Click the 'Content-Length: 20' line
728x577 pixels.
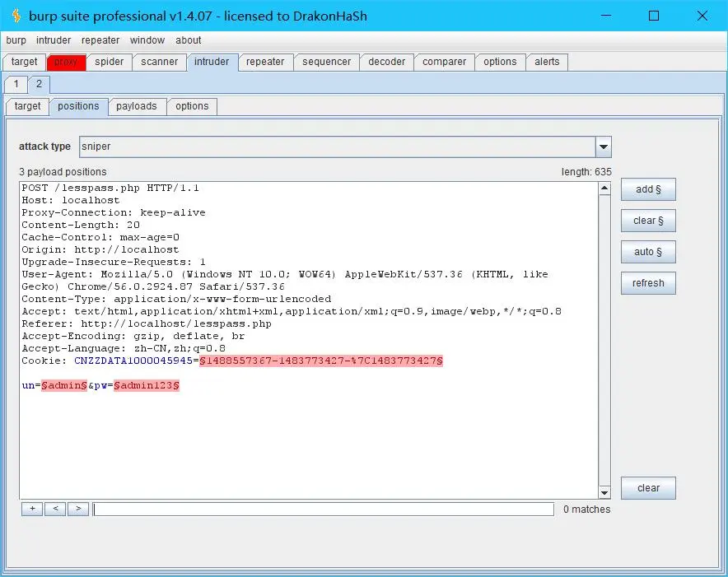click(x=81, y=226)
